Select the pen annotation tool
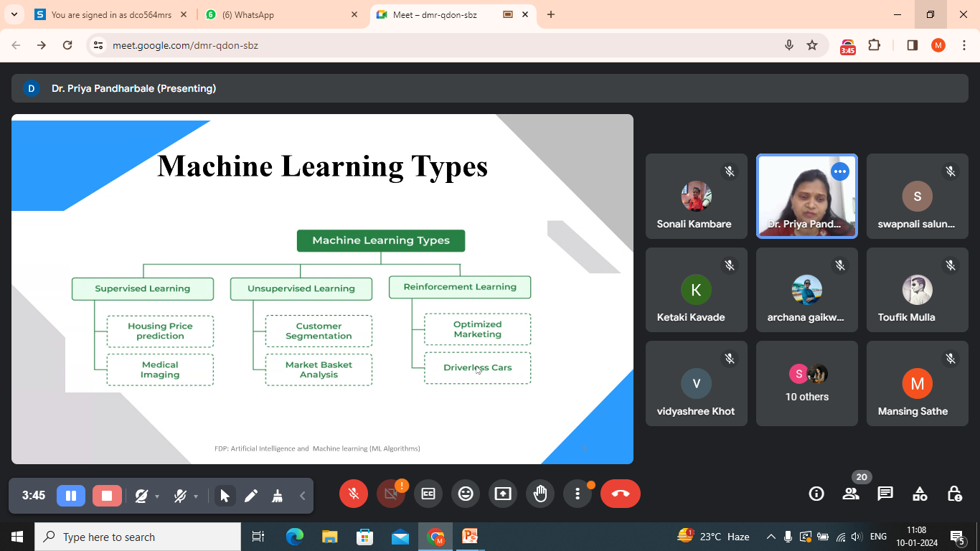The height and width of the screenshot is (551, 980). [x=251, y=496]
